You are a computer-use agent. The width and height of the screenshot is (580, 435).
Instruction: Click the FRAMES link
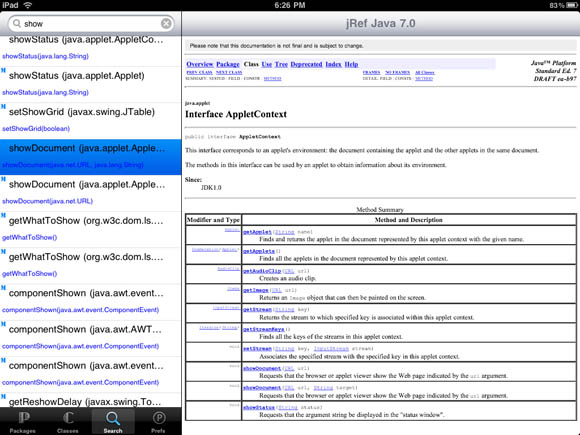coord(371,72)
